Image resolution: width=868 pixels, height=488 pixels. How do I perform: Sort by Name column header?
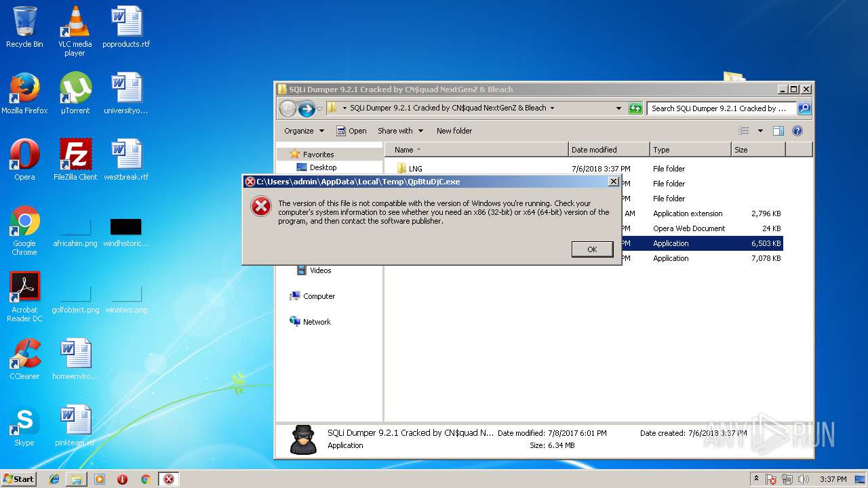[x=477, y=150]
